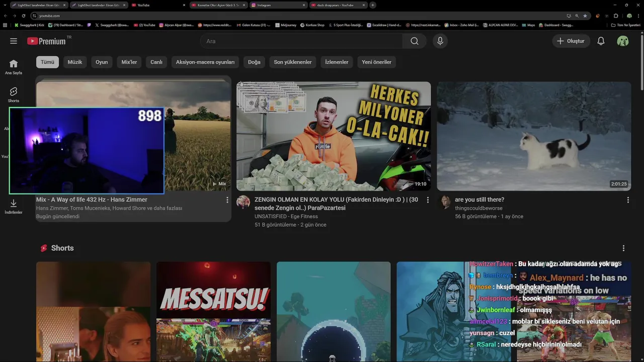Viewport: 644px width, 362px height.
Task: Open the browser zoom magnifier icon
Action: (x=577, y=16)
